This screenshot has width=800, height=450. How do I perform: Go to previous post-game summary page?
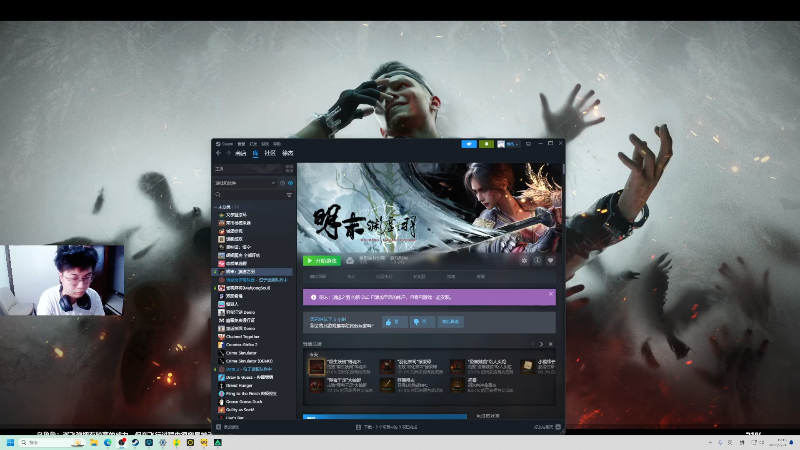[x=533, y=344]
